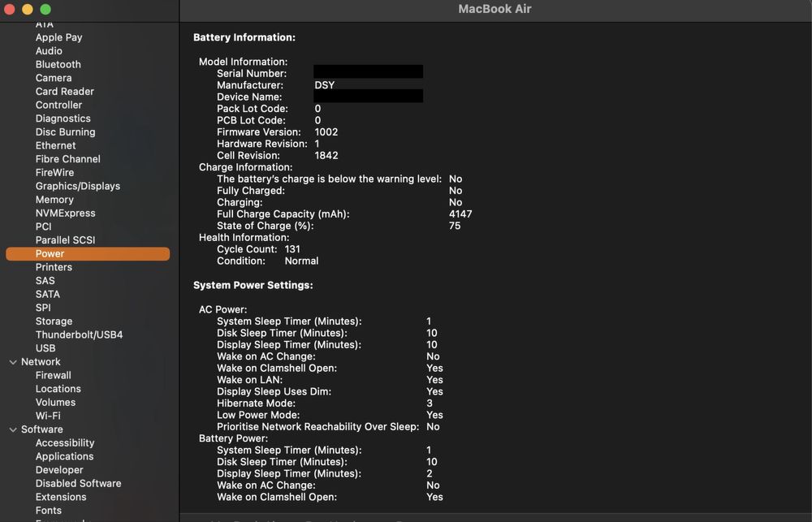Open Developer under Software

[59, 470]
